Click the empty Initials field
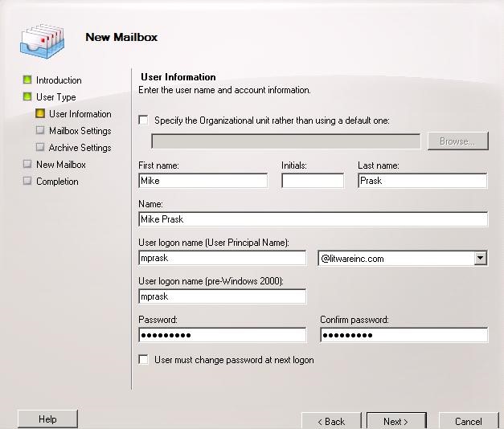 [313, 181]
